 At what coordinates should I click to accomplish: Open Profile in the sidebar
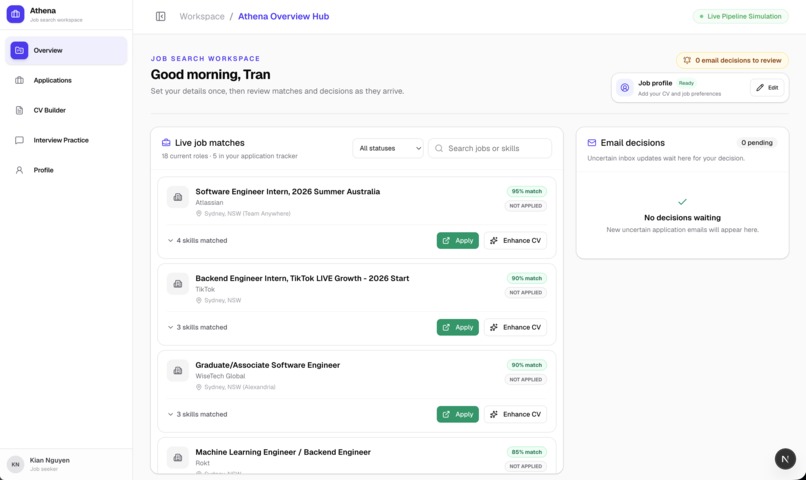click(66, 170)
